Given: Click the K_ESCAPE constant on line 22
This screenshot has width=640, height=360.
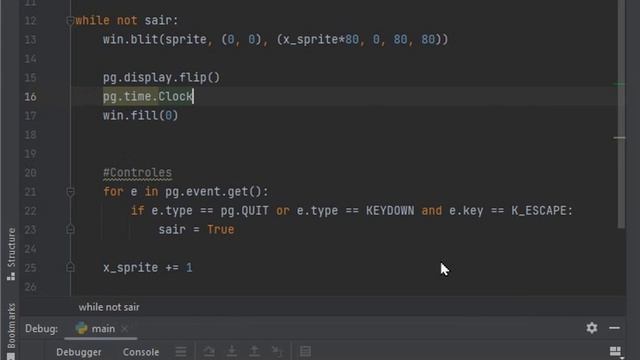Looking at the screenshot, I should (539, 211).
